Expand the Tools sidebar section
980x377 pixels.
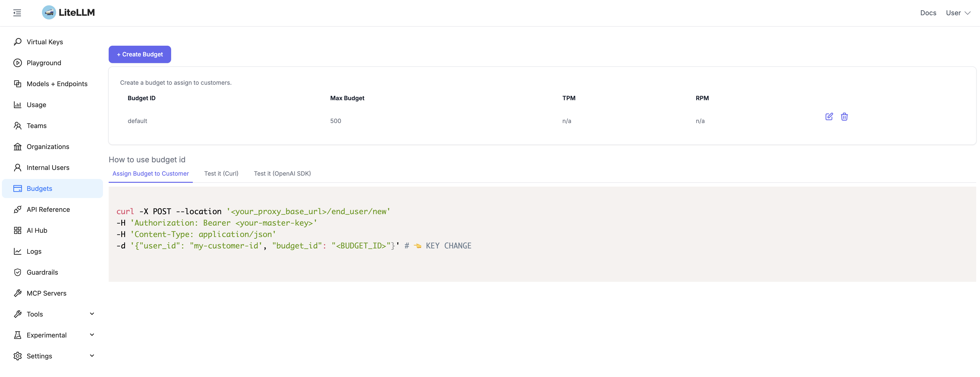coord(92,314)
